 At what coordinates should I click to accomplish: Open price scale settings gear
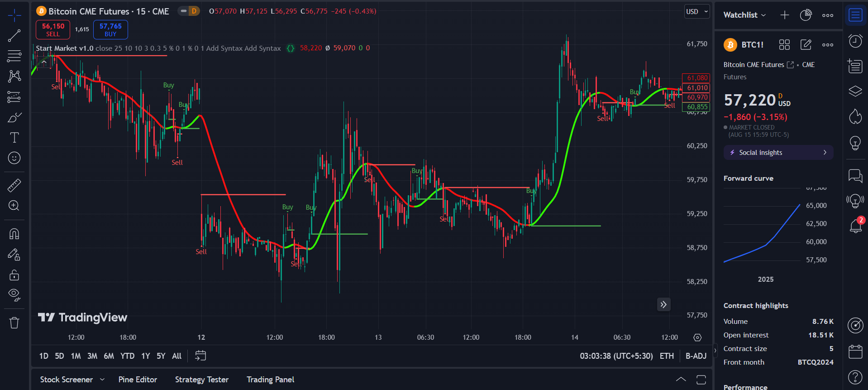click(x=697, y=337)
